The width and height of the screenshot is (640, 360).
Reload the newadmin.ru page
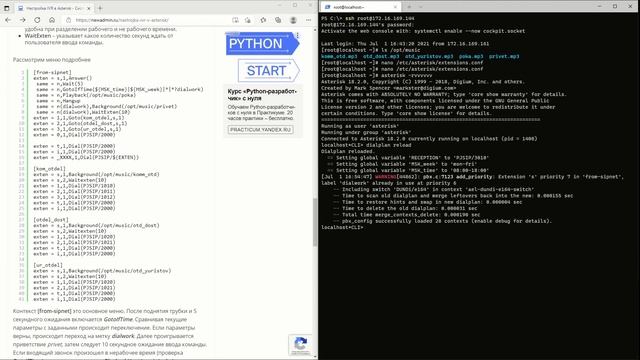37,20
